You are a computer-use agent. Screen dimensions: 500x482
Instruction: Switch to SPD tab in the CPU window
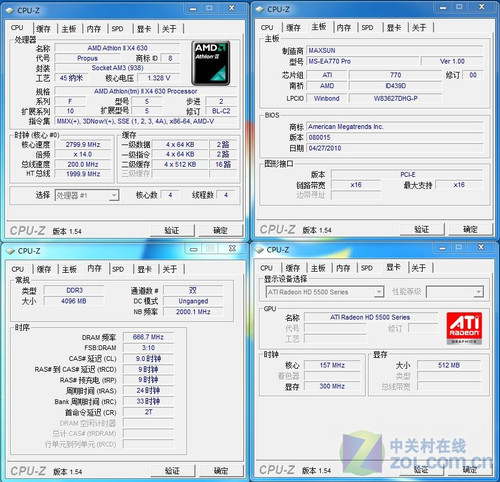(x=117, y=29)
